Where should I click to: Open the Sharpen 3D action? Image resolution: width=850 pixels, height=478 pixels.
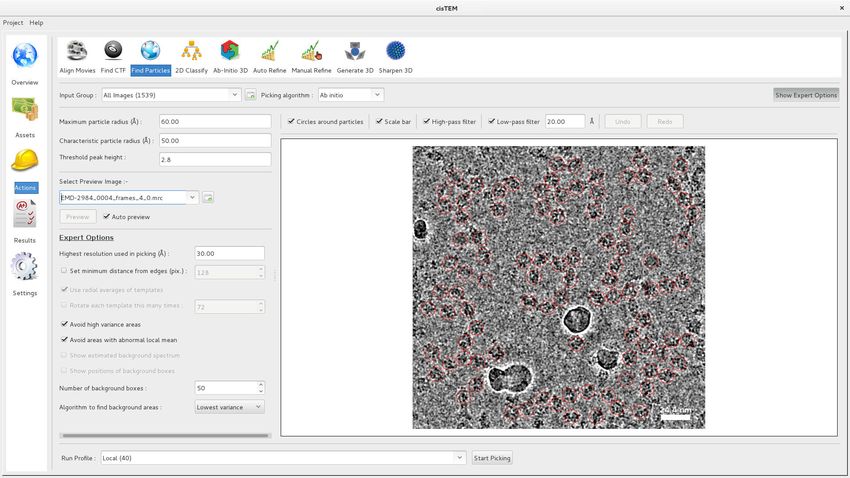point(395,57)
